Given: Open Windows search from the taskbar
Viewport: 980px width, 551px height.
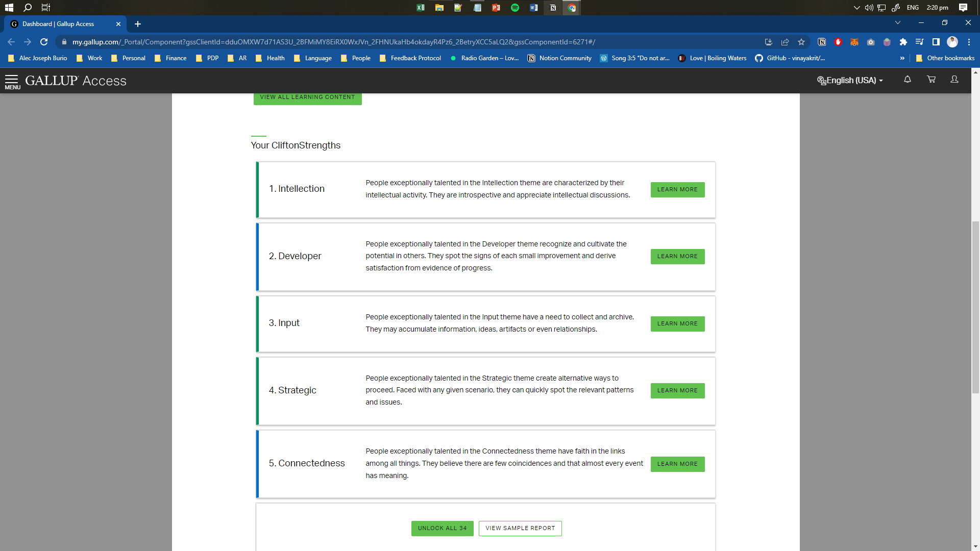Looking at the screenshot, I should click(x=28, y=8).
